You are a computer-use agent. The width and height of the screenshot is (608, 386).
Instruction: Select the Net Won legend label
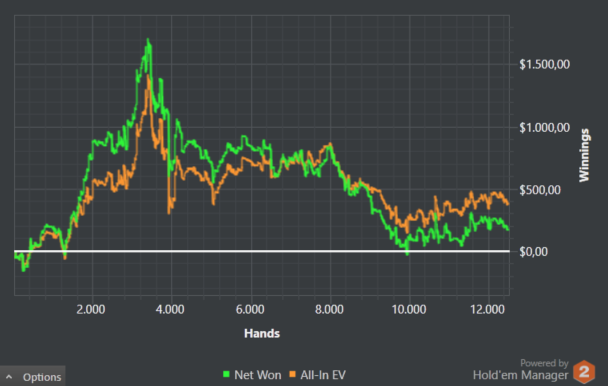point(258,375)
